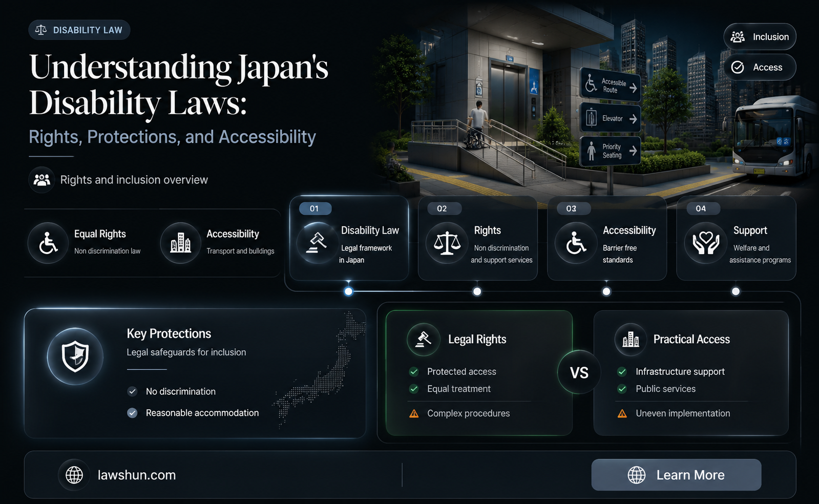Click the text Rights, Protections, and Accessibility
Image resolution: width=819 pixels, height=504 pixels.
[172, 137]
